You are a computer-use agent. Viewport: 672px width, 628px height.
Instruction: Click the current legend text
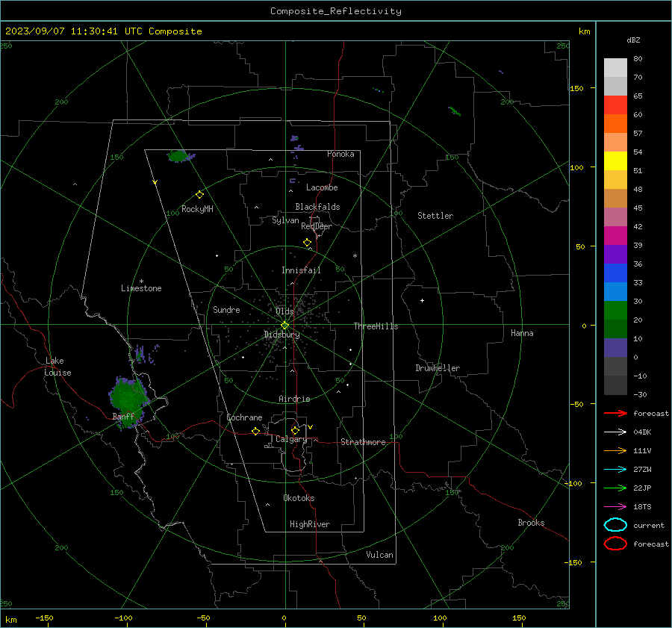click(649, 525)
